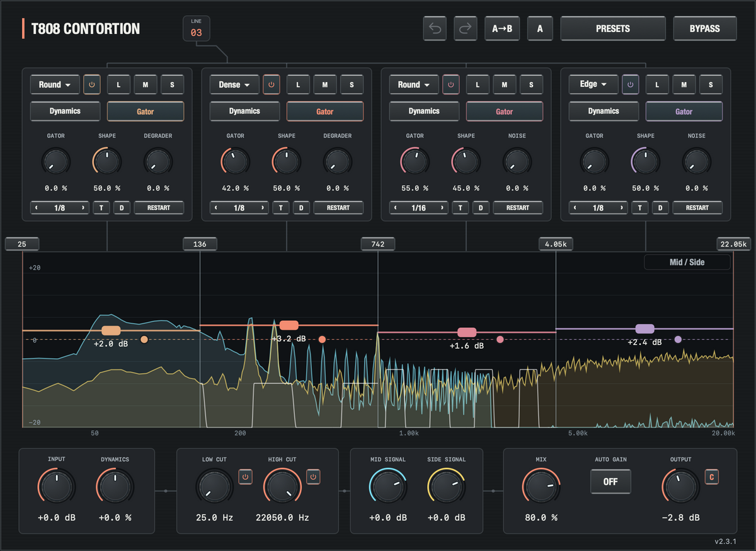Click the undo arrow icon
Screen dimensions: 756x551
coord(435,28)
